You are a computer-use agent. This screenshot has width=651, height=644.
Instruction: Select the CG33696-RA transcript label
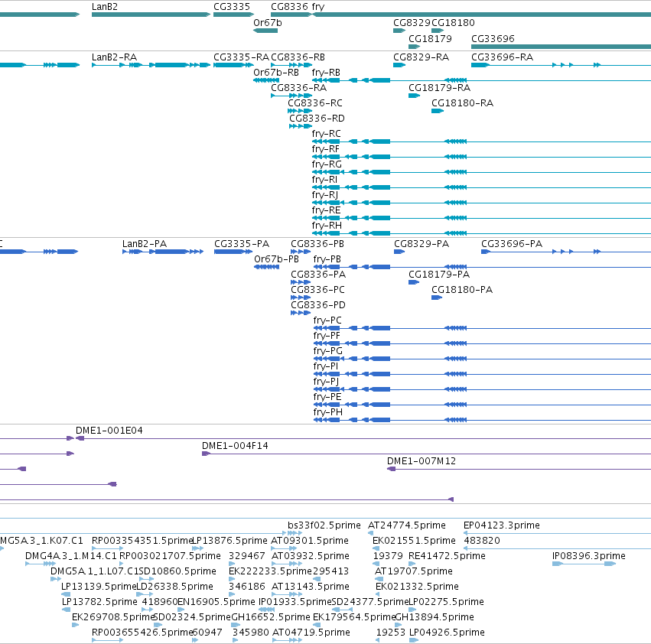pyautogui.click(x=502, y=57)
